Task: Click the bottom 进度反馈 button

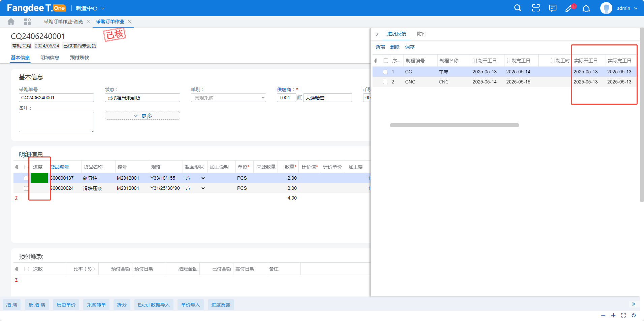Action: [221, 305]
